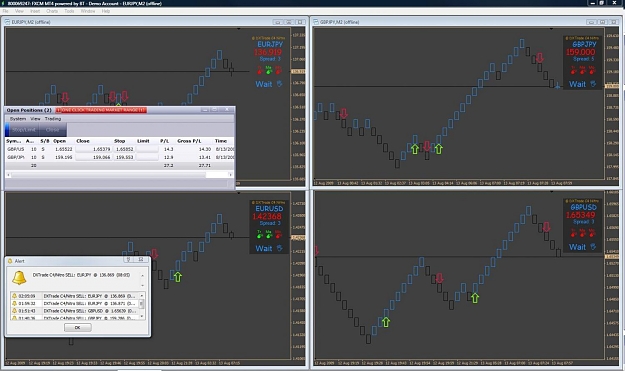Click the 159.000 price on the GBPJPY panel
The width and height of the screenshot is (625, 371).
point(581,52)
